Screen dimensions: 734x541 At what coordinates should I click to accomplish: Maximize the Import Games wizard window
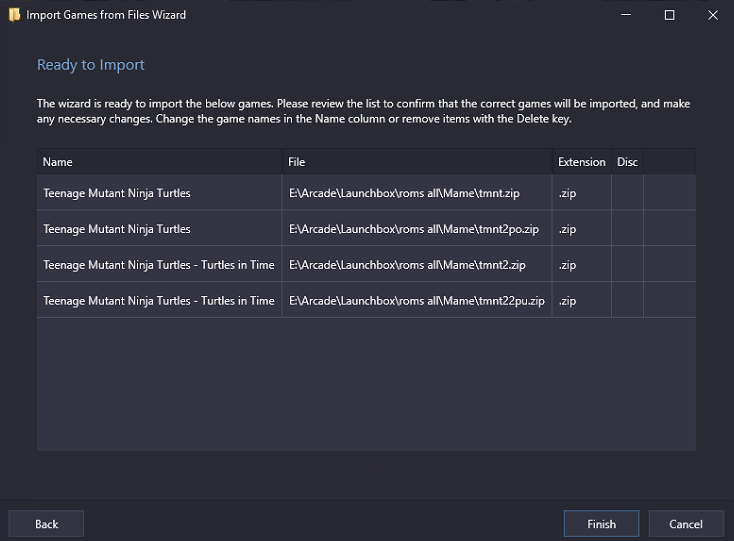click(x=669, y=15)
